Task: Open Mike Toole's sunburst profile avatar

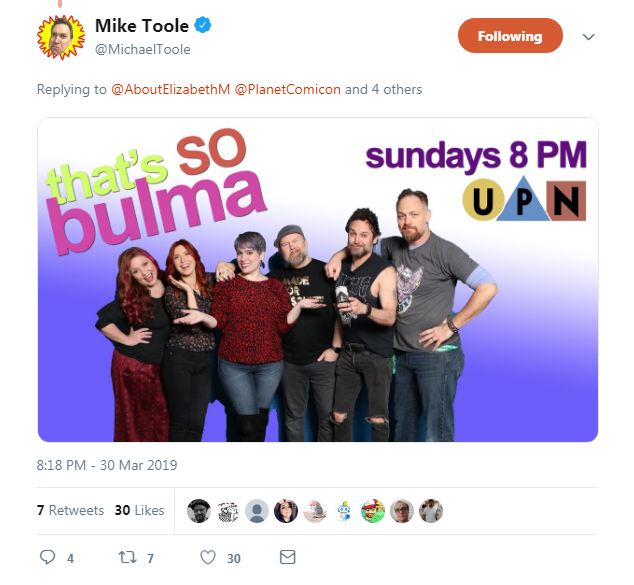Action: pos(61,37)
